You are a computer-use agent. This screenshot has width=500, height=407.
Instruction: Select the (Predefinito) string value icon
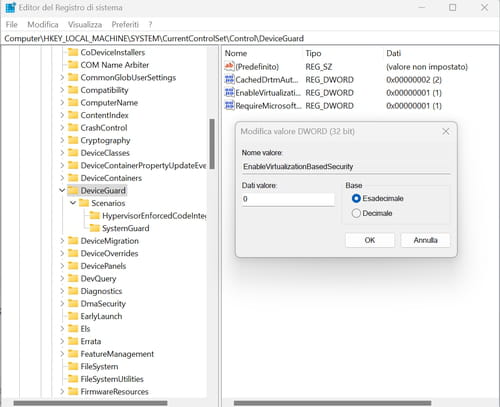click(229, 66)
